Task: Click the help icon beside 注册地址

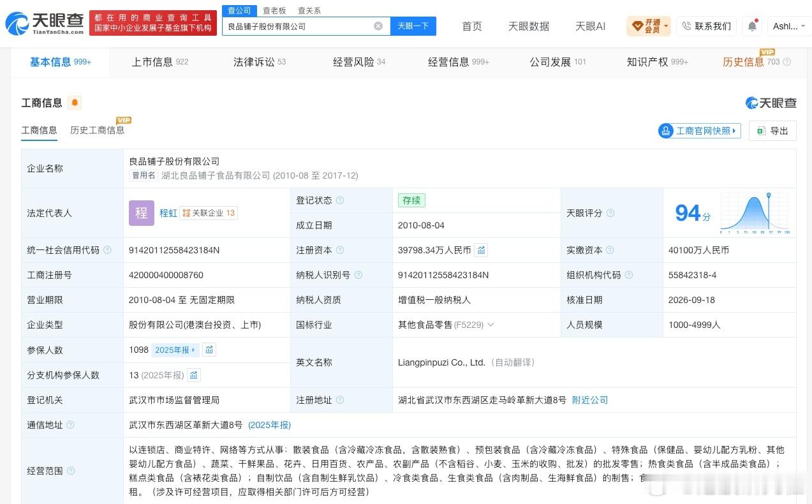Action: [x=340, y=400]
